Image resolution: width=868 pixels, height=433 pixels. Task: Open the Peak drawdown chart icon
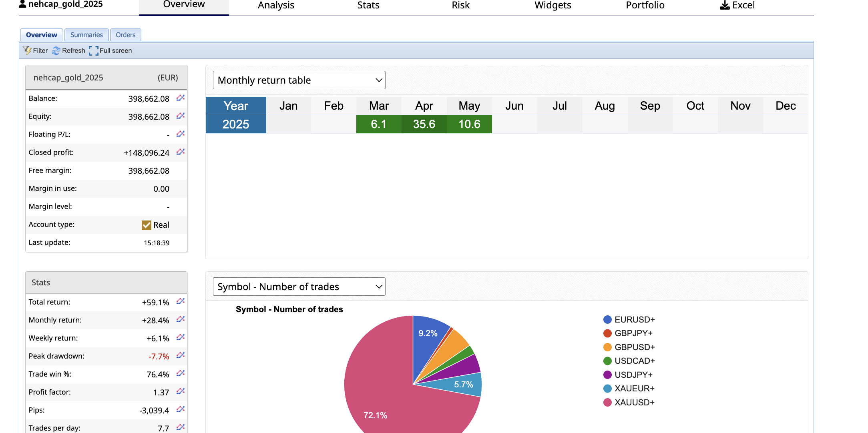tap(181, 355)
